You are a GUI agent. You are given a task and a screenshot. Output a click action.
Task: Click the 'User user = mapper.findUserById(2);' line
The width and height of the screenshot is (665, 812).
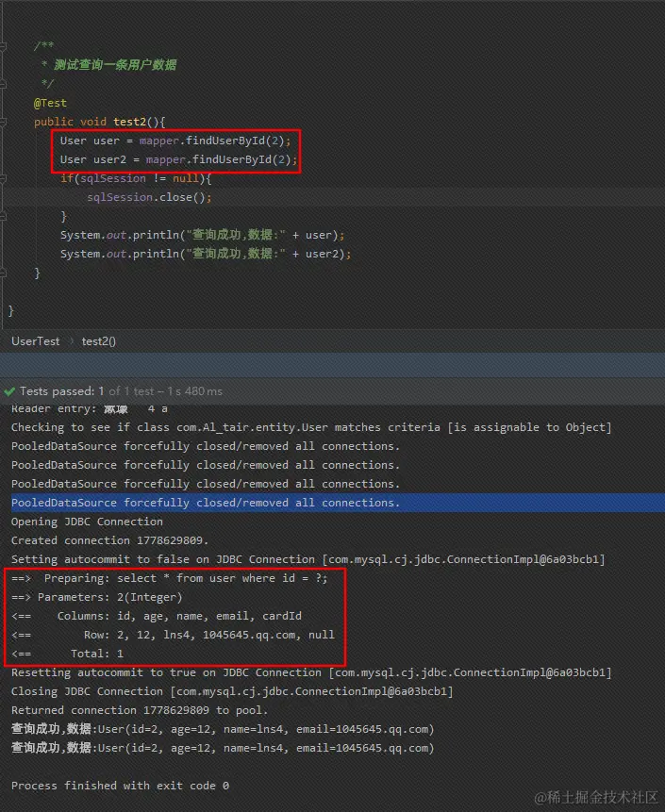175,141
